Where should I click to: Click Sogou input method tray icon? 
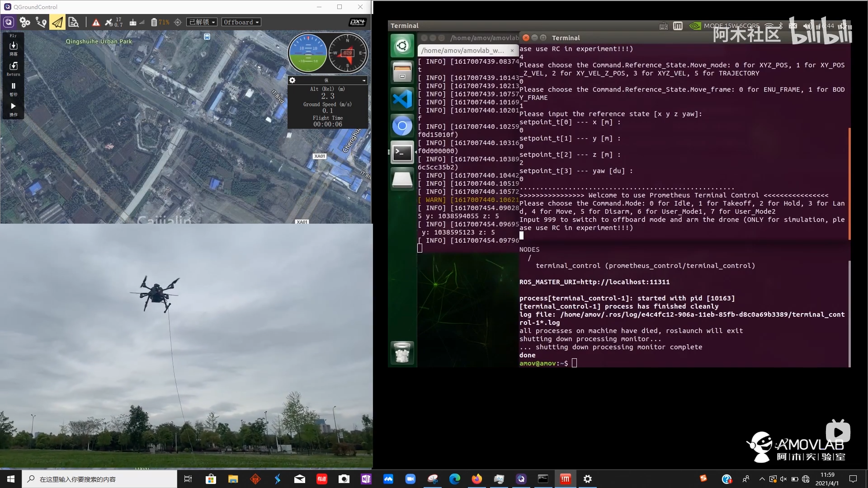coord(703,479)
